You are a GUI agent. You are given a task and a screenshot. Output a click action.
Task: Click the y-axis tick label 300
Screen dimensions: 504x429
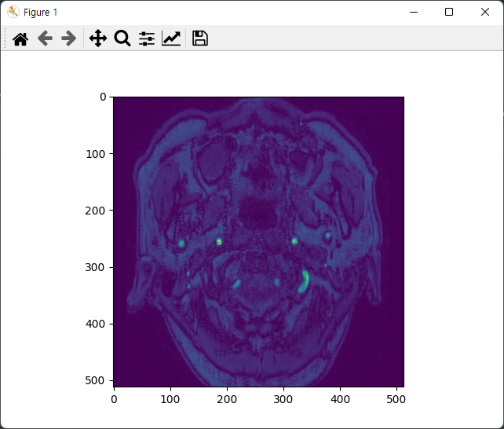click(95, 267)
